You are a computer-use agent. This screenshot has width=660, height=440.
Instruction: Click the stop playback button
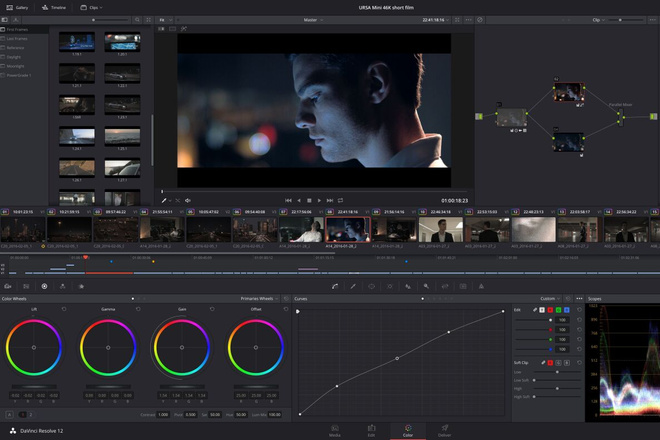click(309, 200)
